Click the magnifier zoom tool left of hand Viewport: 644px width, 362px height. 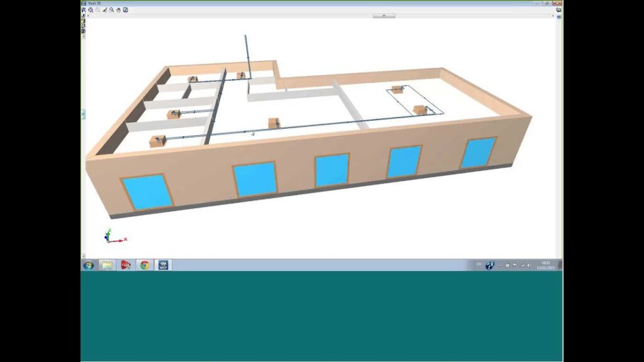click(x=111, y=10)
